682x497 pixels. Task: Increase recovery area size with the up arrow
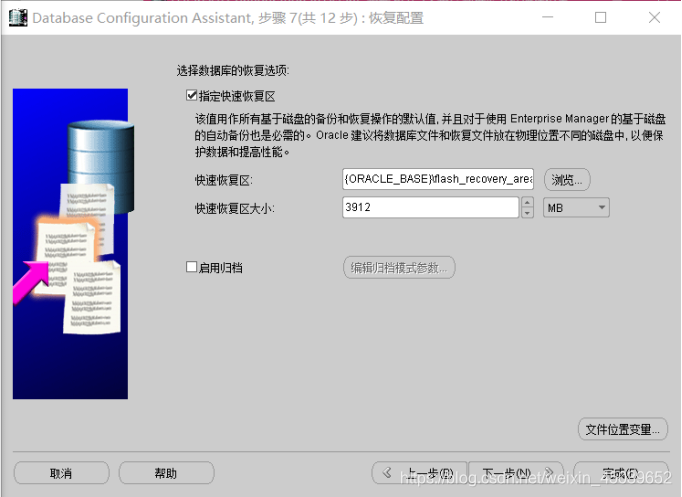(x=527, y=203)
